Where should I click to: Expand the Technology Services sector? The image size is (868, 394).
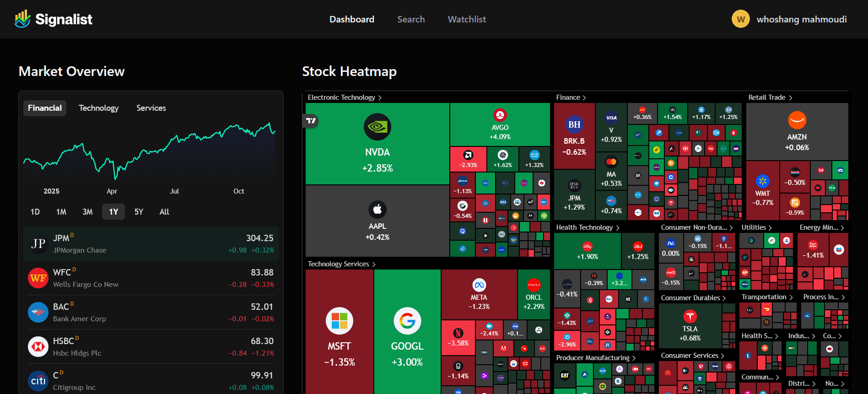341,264
